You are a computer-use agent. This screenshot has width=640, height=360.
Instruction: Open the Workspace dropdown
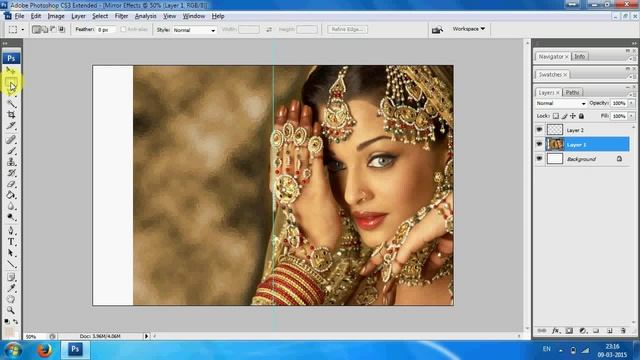(x=469, y=29)
